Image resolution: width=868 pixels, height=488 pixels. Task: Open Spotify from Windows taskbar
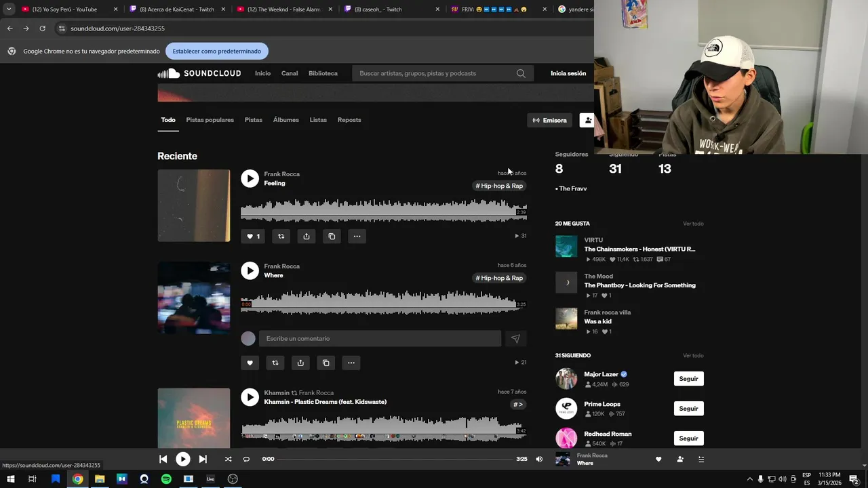(x=166, y=479)
